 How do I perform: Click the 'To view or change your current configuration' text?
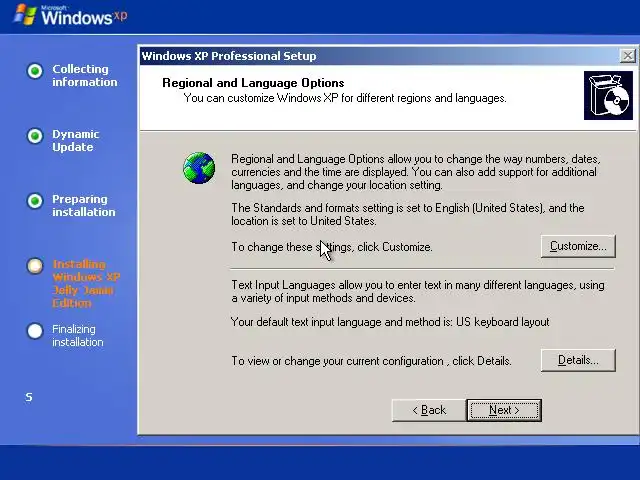pyautogui.click(x=371, y=361)
